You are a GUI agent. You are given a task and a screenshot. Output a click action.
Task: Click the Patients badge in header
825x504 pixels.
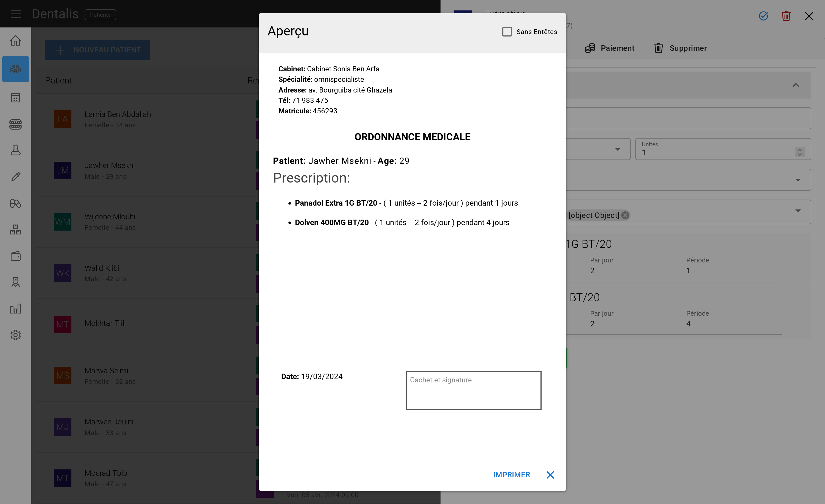(x=100, y=15)
